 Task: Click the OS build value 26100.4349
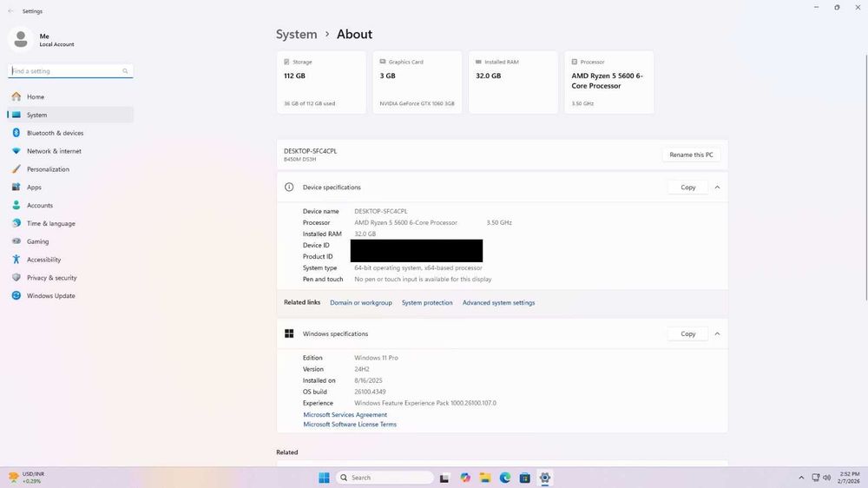370,392
